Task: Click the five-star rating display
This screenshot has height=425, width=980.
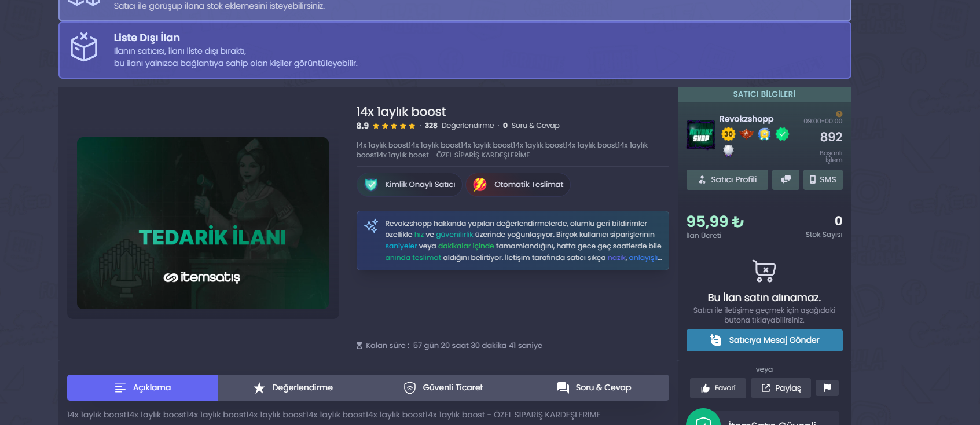Action: [394, 126]
